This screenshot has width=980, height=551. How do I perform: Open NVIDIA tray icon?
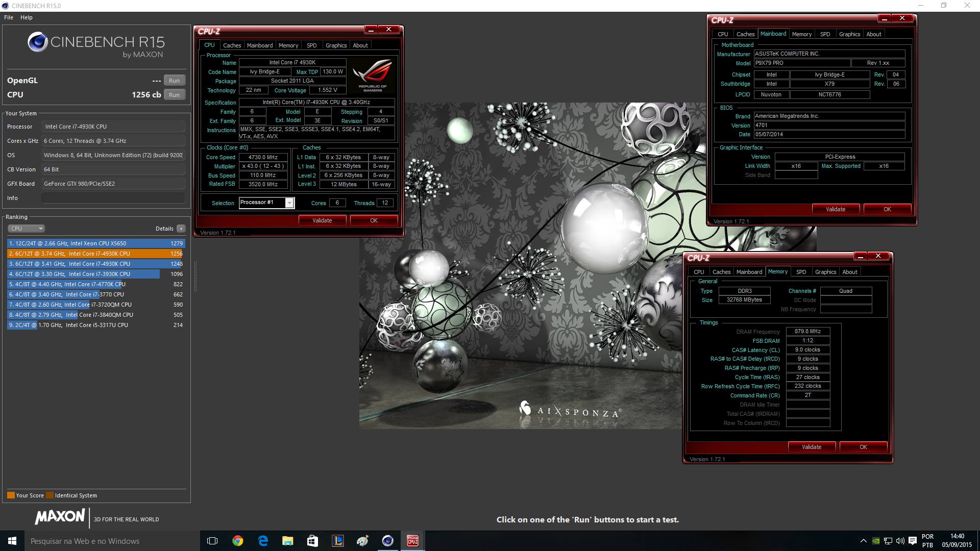pos(876,541)
